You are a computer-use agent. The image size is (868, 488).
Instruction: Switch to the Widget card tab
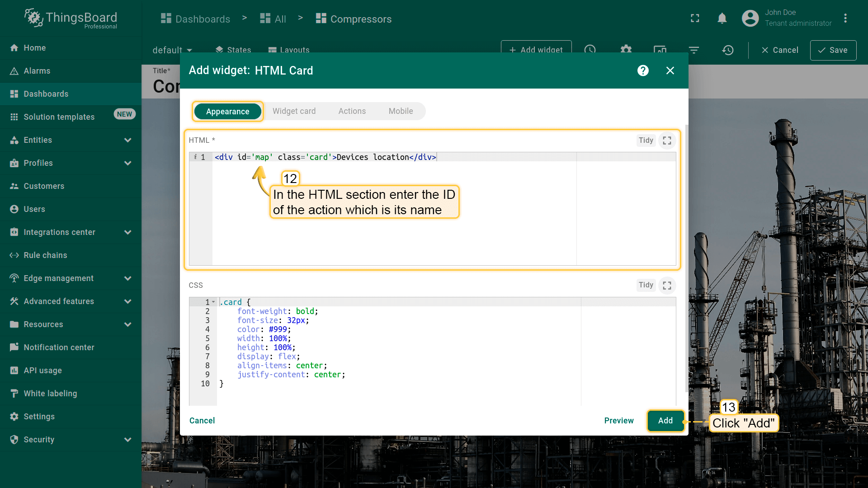pos(294,111)
